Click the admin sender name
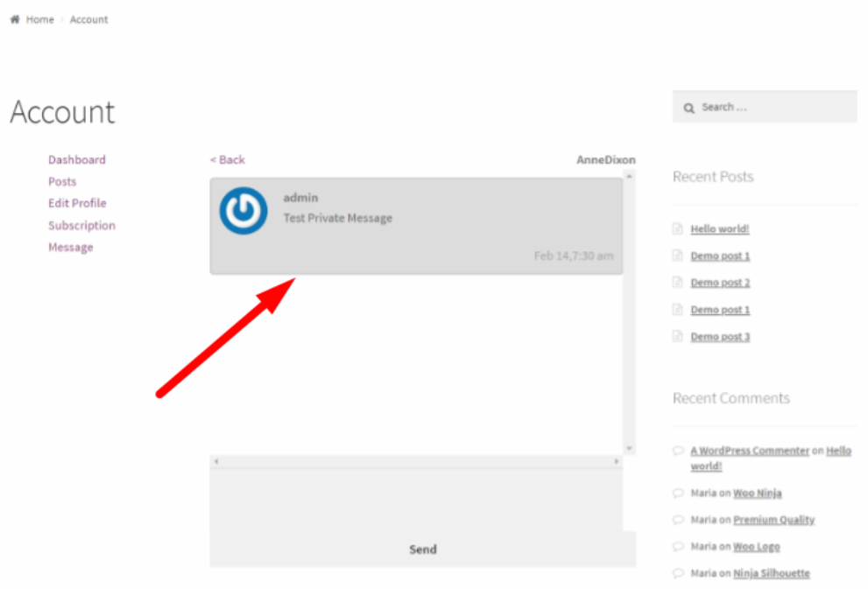 pyautogui.click(x=300, y=198)
